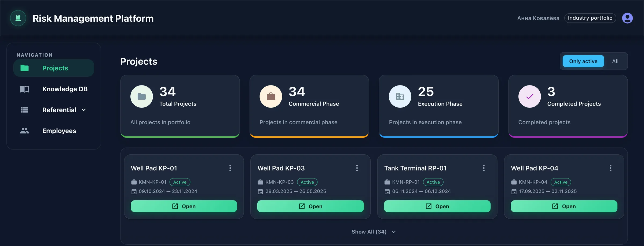The height and width of the screenshot is (246, 644).
Task: Click the Active status tag for KMN-RP-01
Action: (x=433, y=182)
